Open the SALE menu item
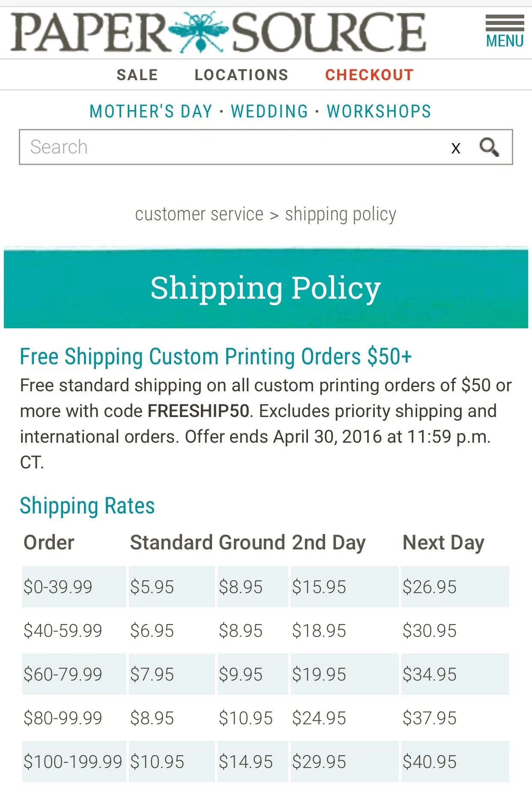The width and height of the screenshot is (532, 786). [x=137, y=75]
